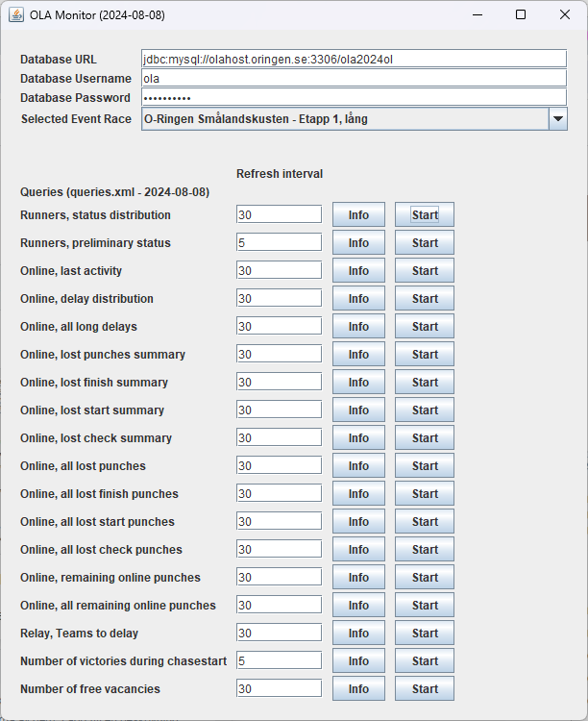The height and width of the screenshot is (721, 588).
Task: Show Info for Online, lost check summary
Action: pos(358,437)
